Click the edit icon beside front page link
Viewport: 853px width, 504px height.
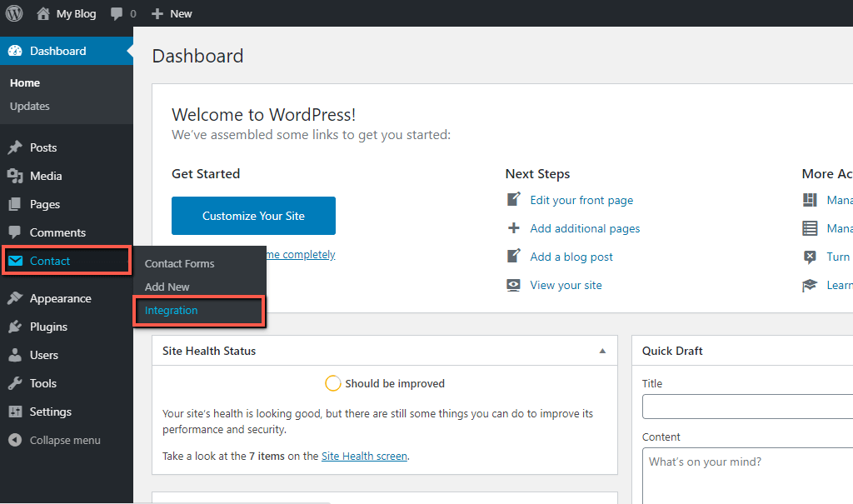(x=513, y=200)
